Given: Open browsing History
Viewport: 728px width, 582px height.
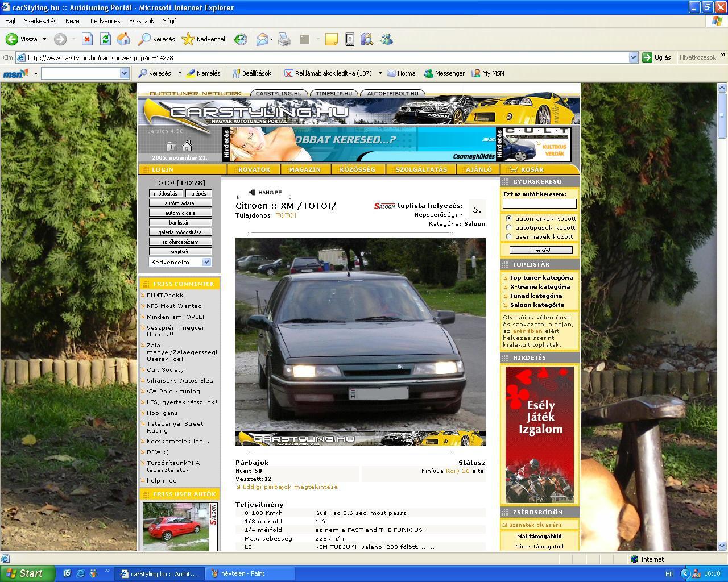Looking at the screenshot, I should click(241, 39).
